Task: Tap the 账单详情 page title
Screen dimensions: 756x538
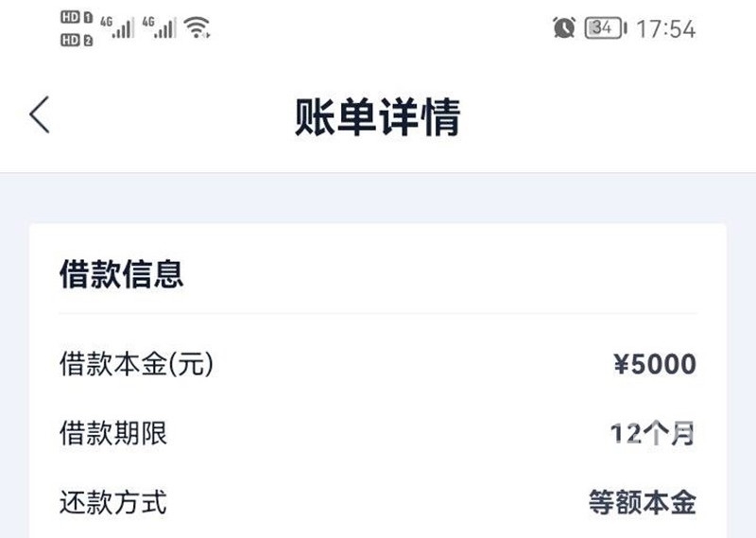Action: (x=377, y=116)
